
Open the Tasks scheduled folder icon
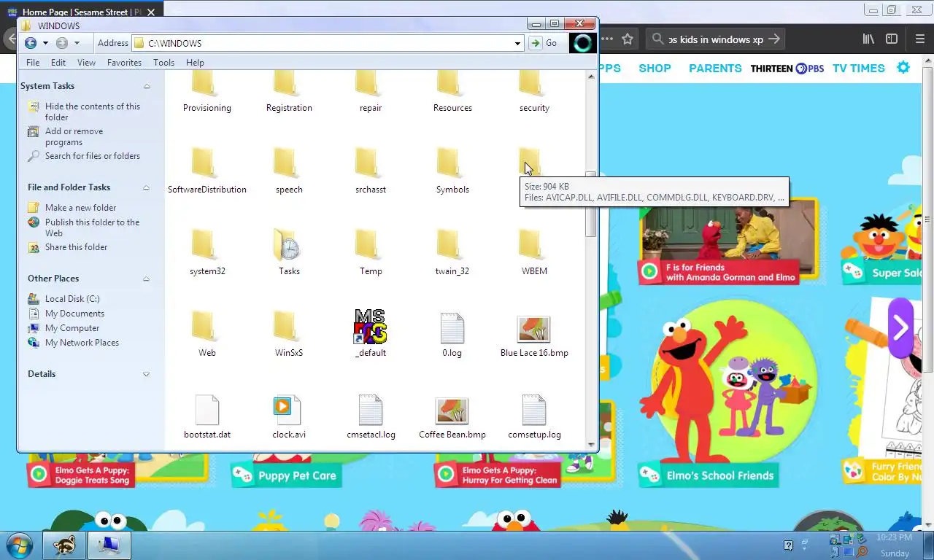tap(287, 245)
